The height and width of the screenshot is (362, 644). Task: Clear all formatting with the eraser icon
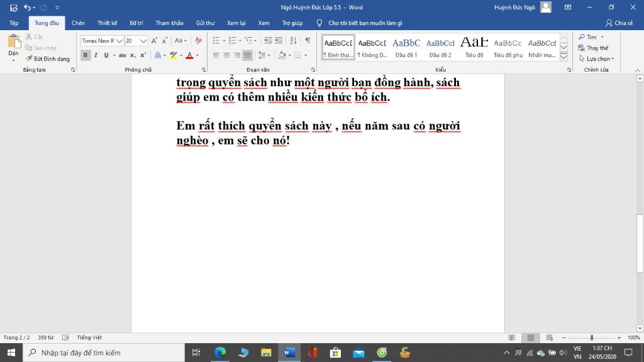199,41
